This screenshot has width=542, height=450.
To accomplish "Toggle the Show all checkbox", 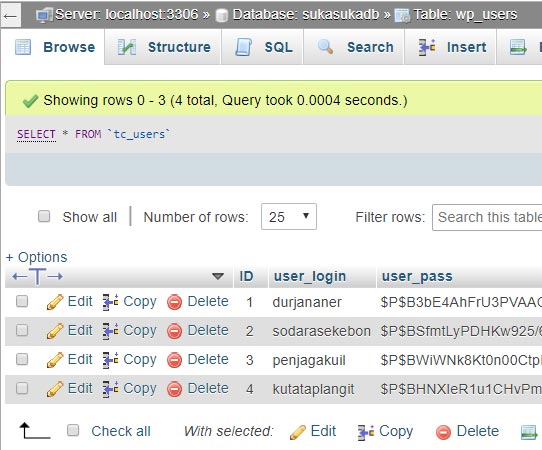I will pos(44,216).
